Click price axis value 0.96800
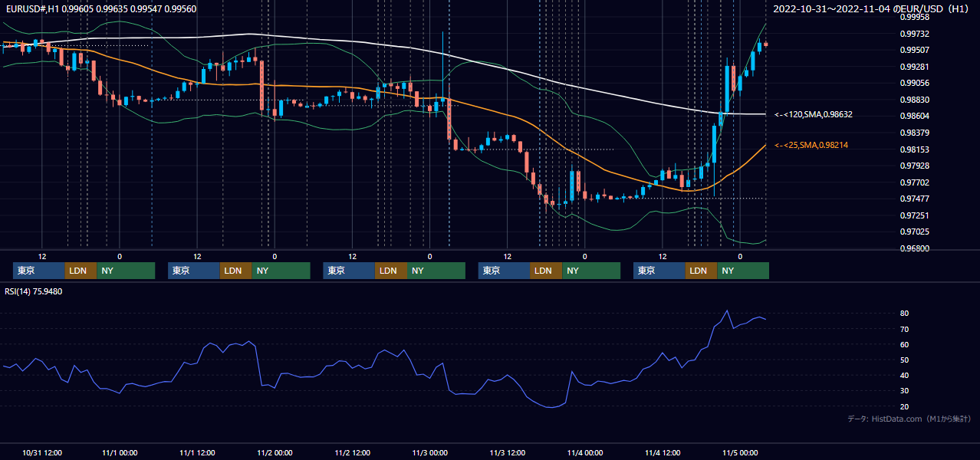Viewport: 980px width, 460px height. (914, 248)
